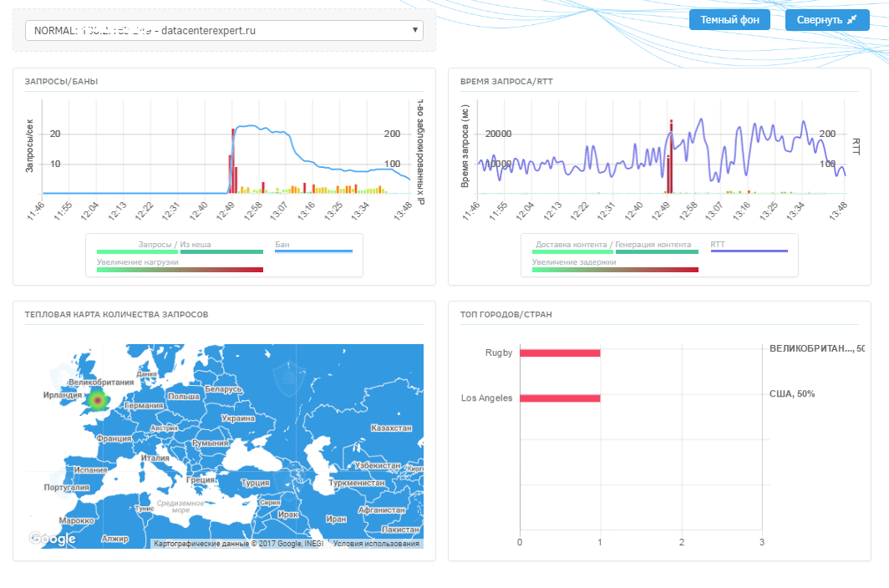Click Картографические данные 2017 Google text
The width and height of the screenshot is (889, 588).
238,543
